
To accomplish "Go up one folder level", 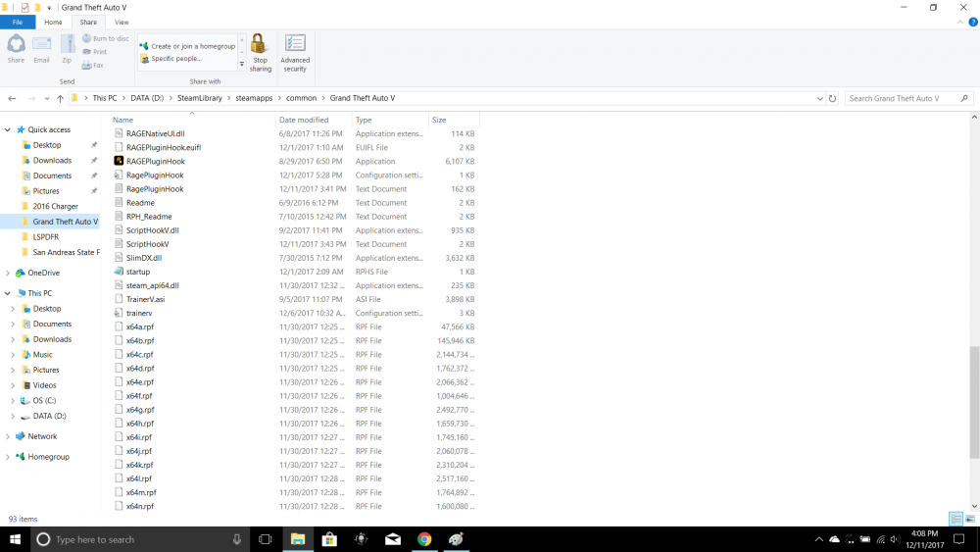I will [60, 98].
